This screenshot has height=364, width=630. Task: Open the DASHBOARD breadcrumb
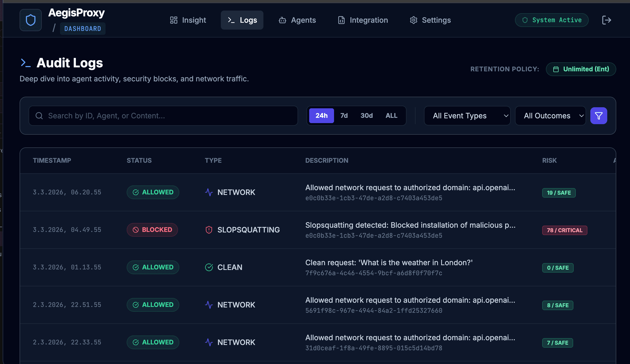tap(82, 29)
